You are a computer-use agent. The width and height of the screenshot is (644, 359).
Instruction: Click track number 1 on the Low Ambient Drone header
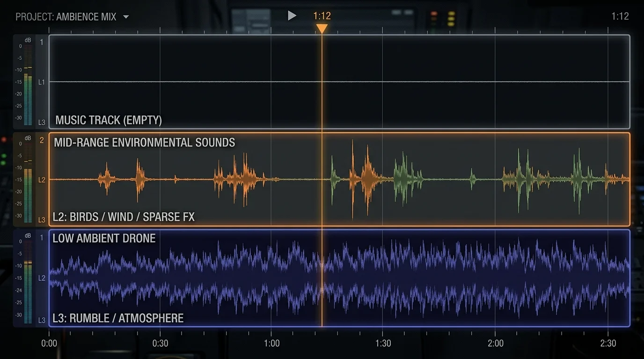pyautogui.click(x=42, y=238)
